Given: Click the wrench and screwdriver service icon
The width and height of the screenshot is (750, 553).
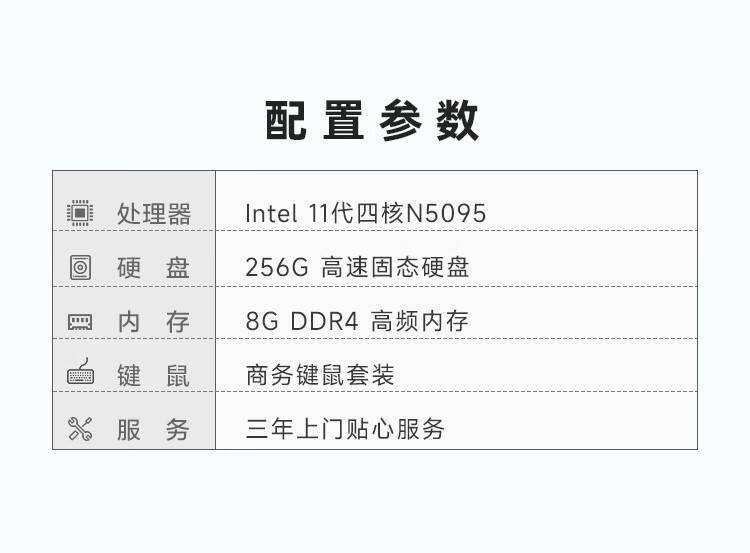Looking at the screenshot, I should 80,430.
